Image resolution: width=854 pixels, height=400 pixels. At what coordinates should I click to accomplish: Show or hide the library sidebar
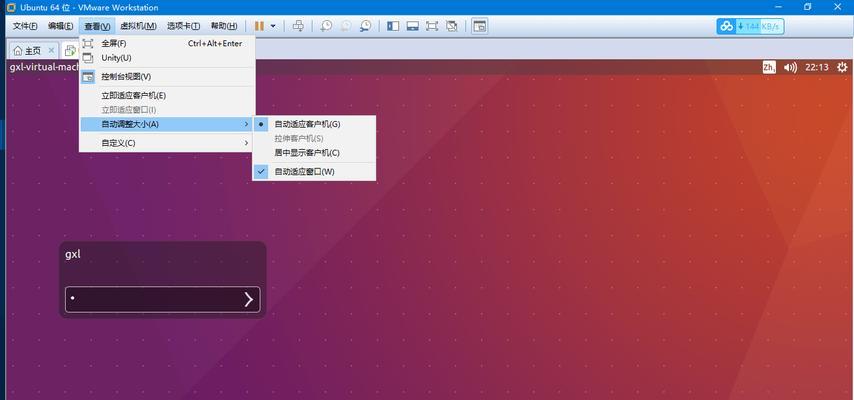click(393, 26)
